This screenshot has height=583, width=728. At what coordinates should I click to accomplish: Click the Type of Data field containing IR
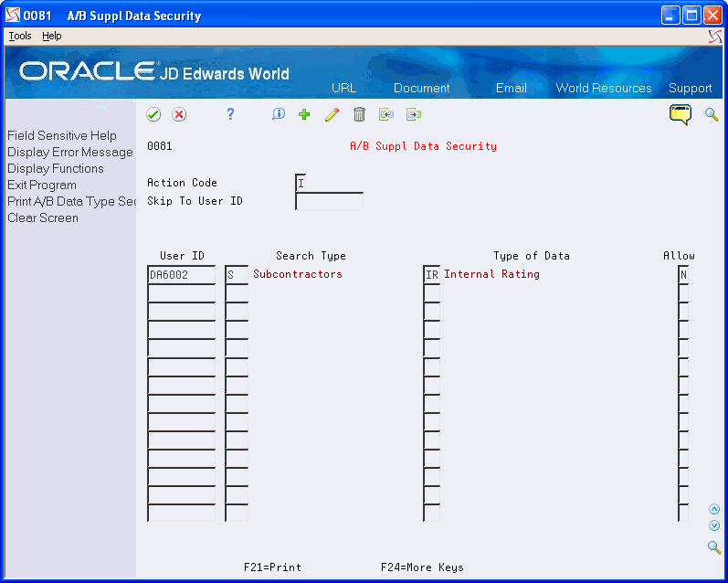click(x=432, y=274)
